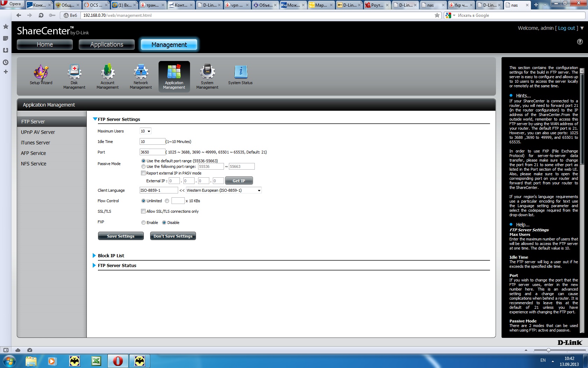
Task: Select the default passive port range option
Action: (143, 161)
